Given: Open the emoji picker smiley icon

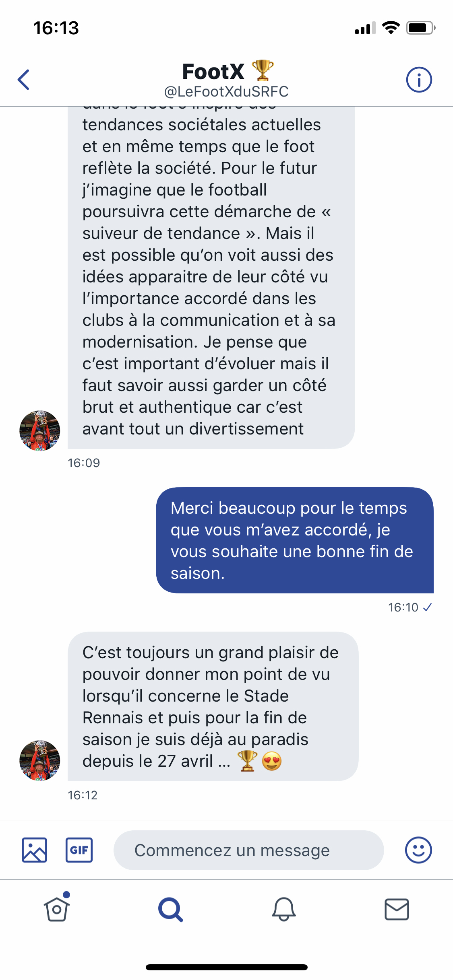Looking at the screenshot, I should 418,850.
